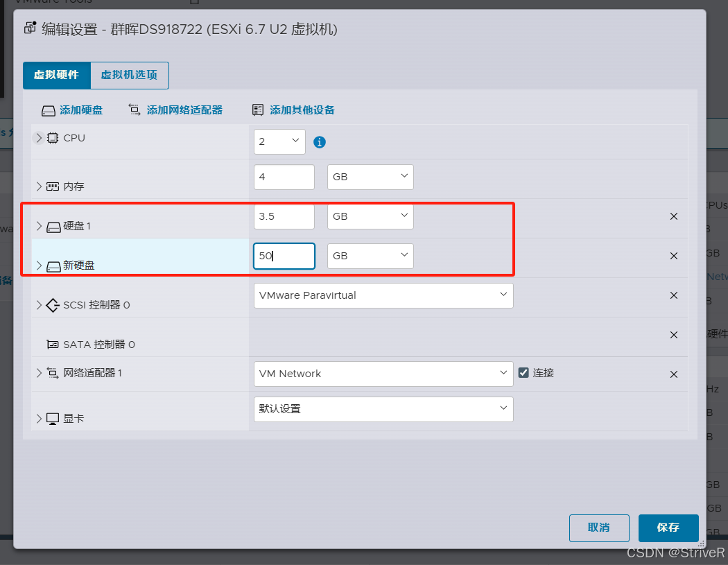Expand the 显卡 row
The height and width of the screenshot is (565, 728).
point(39,418)
